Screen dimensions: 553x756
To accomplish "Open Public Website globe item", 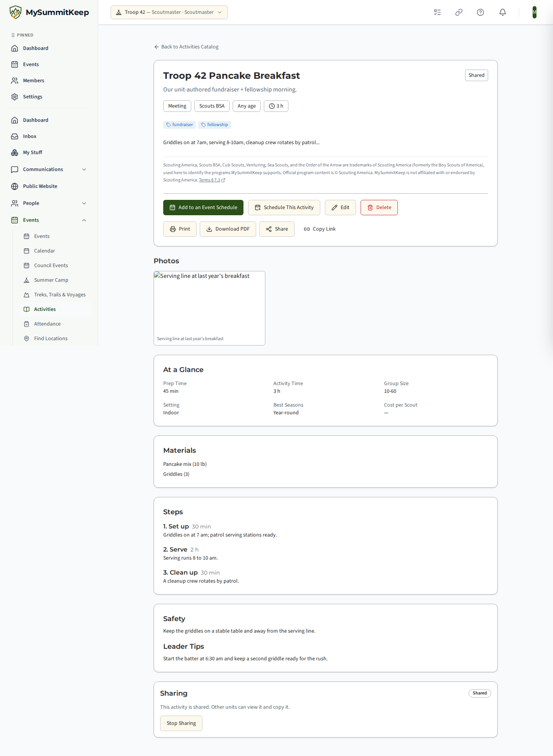I will [49, 186].
